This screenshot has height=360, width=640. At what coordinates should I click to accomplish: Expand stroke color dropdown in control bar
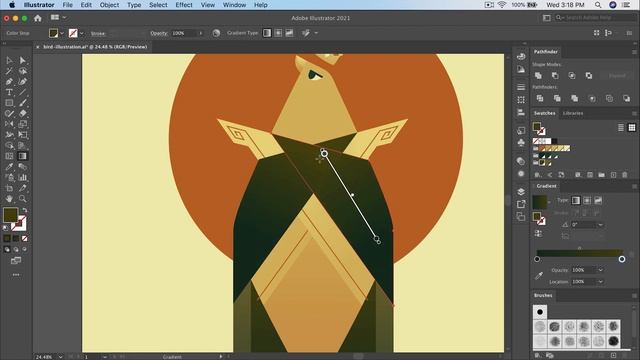(x=82, y=33)
